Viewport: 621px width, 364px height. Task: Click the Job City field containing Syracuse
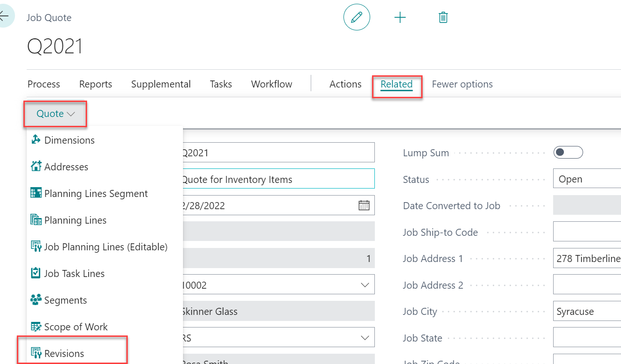pyautogui.click(x=587, y=312)
